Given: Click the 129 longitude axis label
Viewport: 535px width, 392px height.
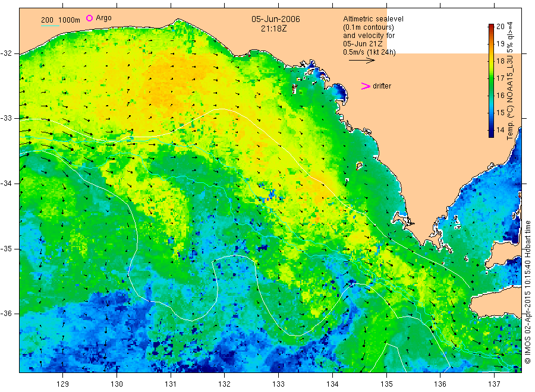Looking at the screenshot, I should (63, 384).
